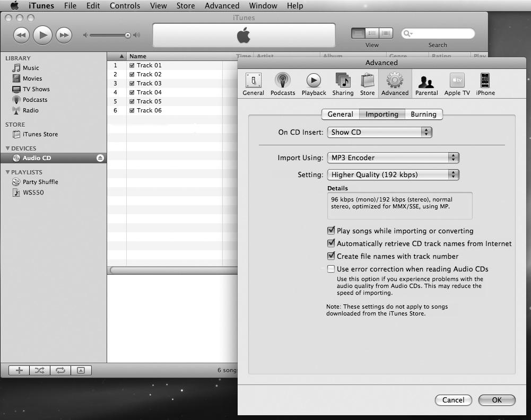Show the artwork viewer button
Image resolution: width=531 pixels, height=420 pixels.
pyautogui.click(x=81, y=371)
